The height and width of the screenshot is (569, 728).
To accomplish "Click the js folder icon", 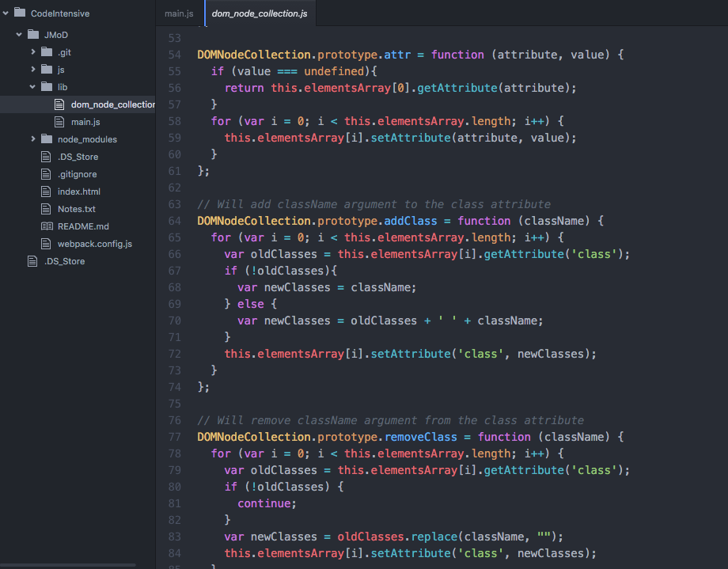I will (x=47, y=69).
